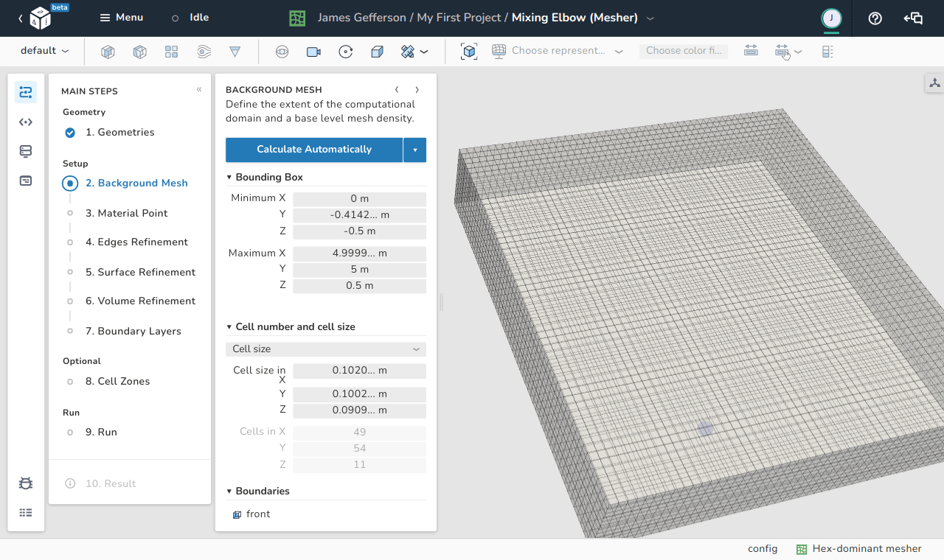Click the funnel filter icon in toolbar

(x=235, y=52)
